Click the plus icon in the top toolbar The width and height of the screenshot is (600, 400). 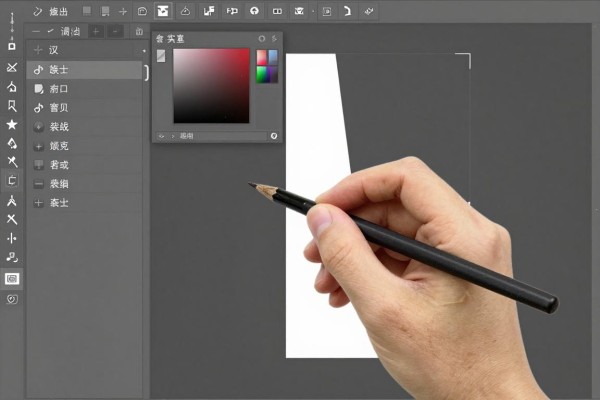123,12
